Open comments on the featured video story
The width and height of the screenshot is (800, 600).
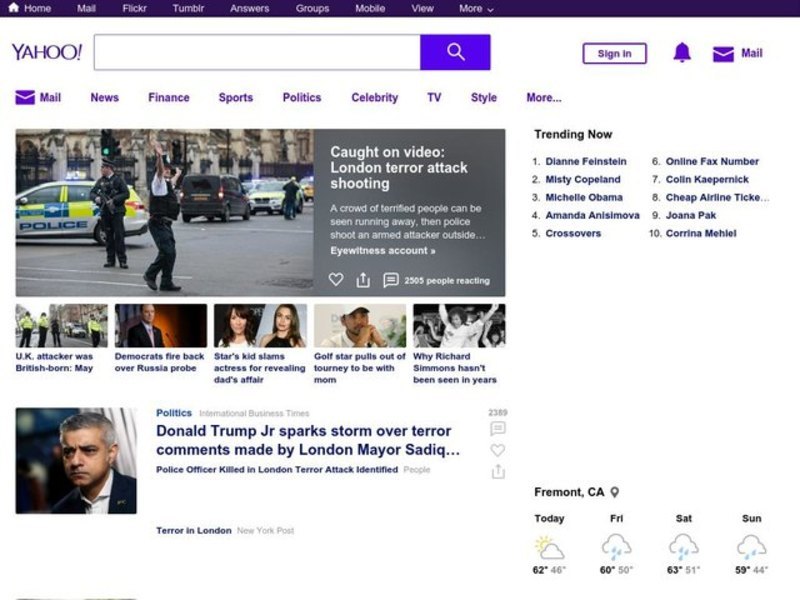pos(391,280)
